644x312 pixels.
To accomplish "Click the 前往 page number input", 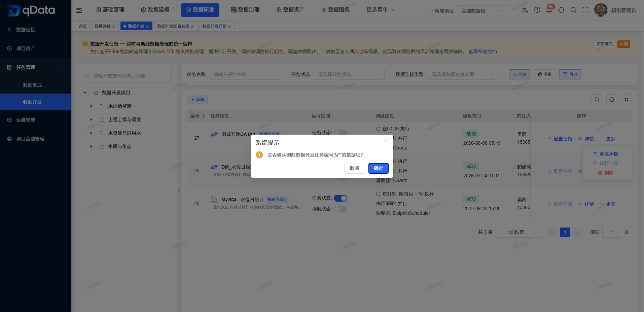I will tap(611, 232).
